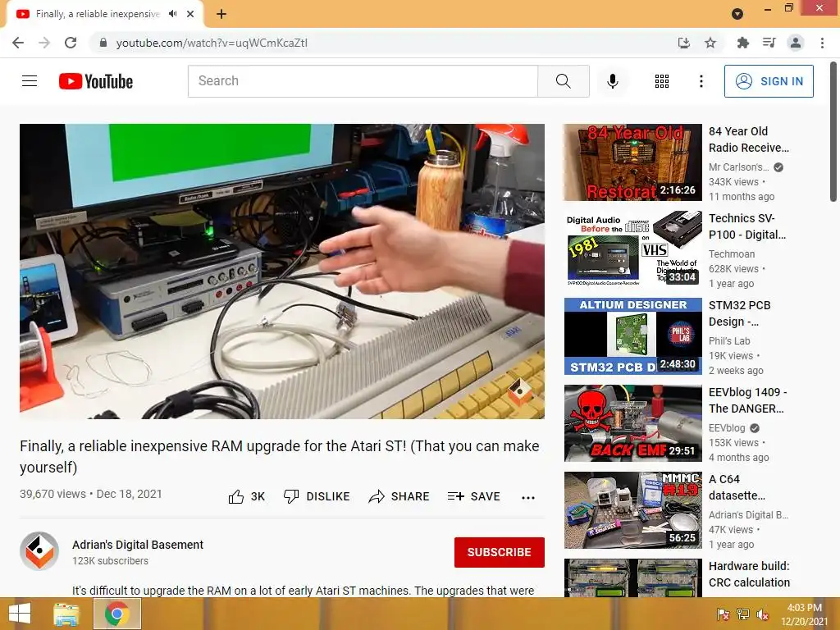Open Windows Start menu
The width and height of the screenshot is (840, 630).
coord(20,614)
